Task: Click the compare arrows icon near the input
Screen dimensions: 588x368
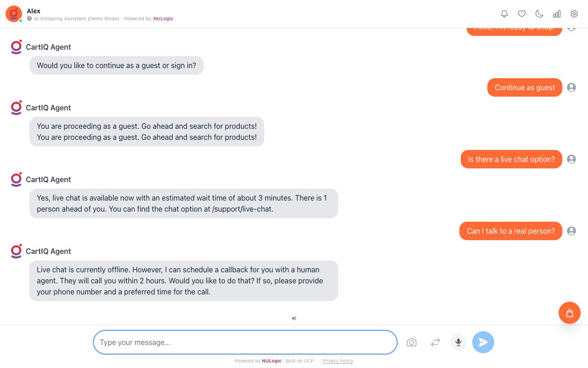Action: 435,342
